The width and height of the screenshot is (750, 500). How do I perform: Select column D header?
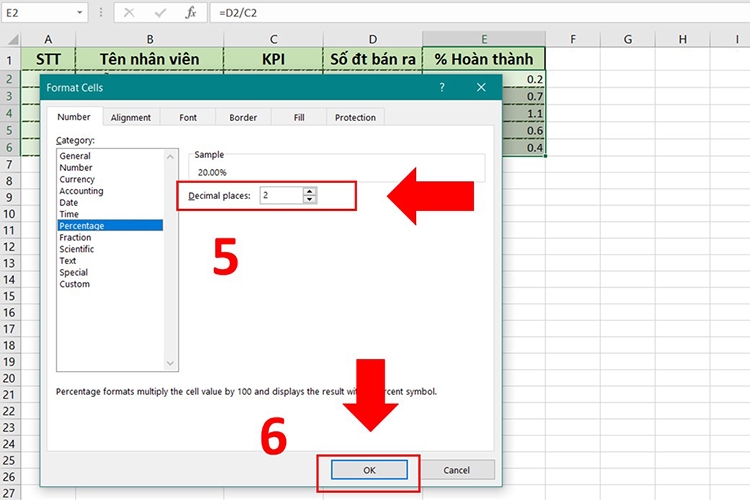tap(373, 39)
